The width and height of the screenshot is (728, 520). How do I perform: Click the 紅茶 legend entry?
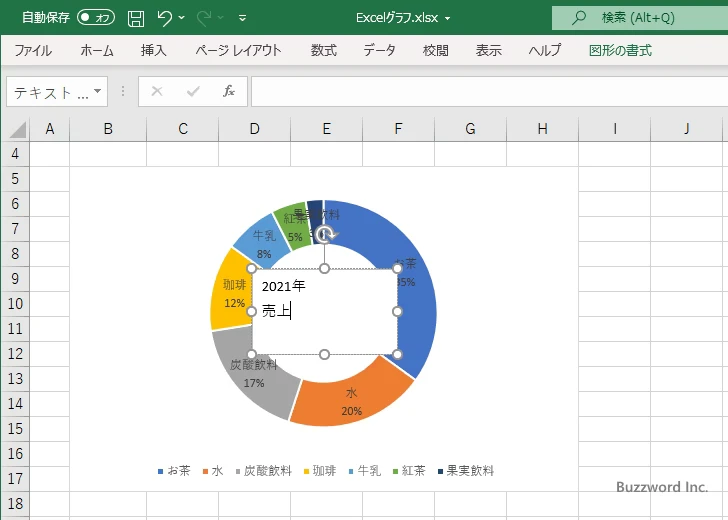[x=409, y=471]
